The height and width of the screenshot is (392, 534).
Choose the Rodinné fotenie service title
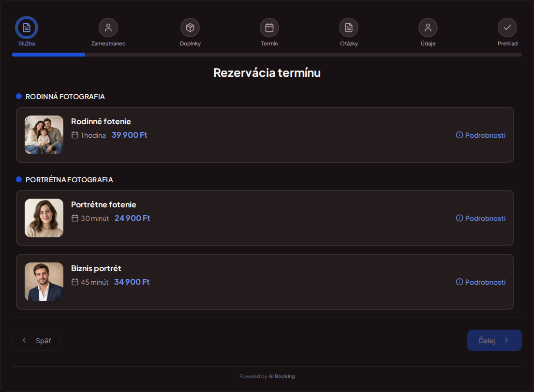click(x=101, y=121)
